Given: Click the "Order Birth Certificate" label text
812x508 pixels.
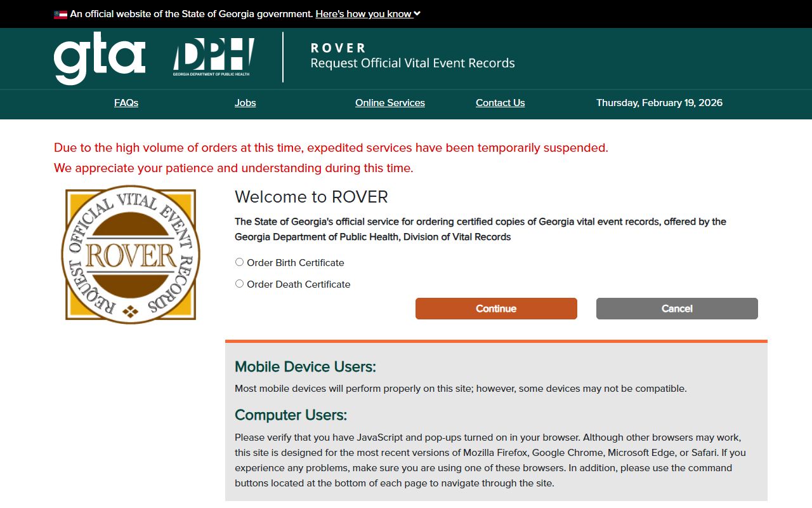Looking at the screenshot, I should click(x=296, y=263).
